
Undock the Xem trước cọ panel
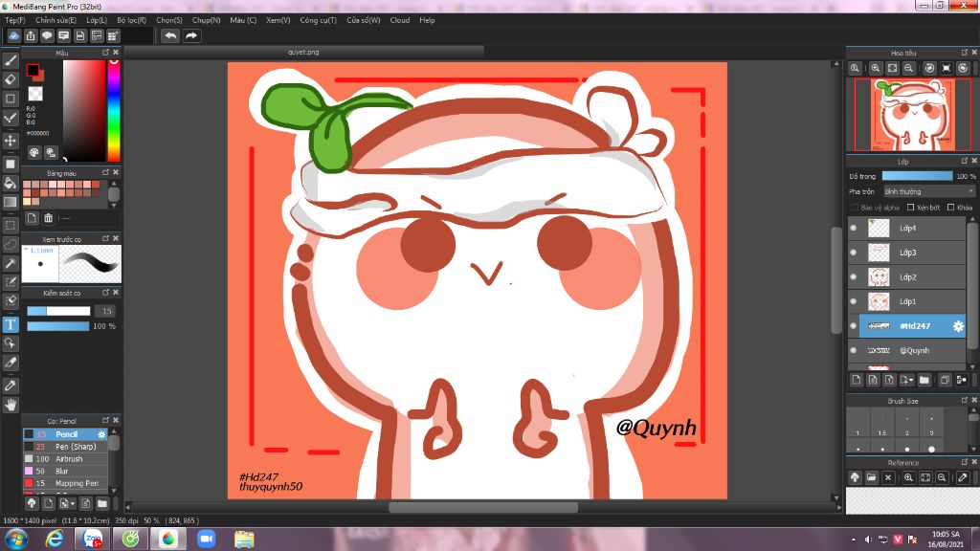point(105,238)
